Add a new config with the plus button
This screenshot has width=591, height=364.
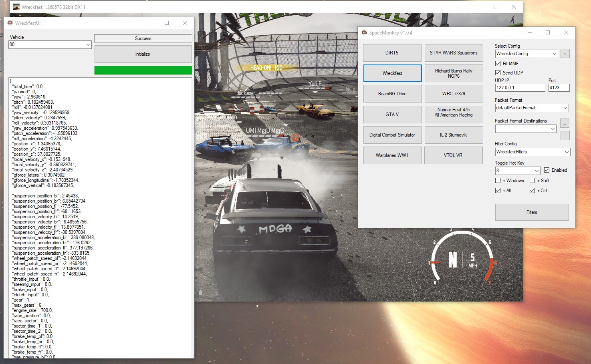(565, 54)
